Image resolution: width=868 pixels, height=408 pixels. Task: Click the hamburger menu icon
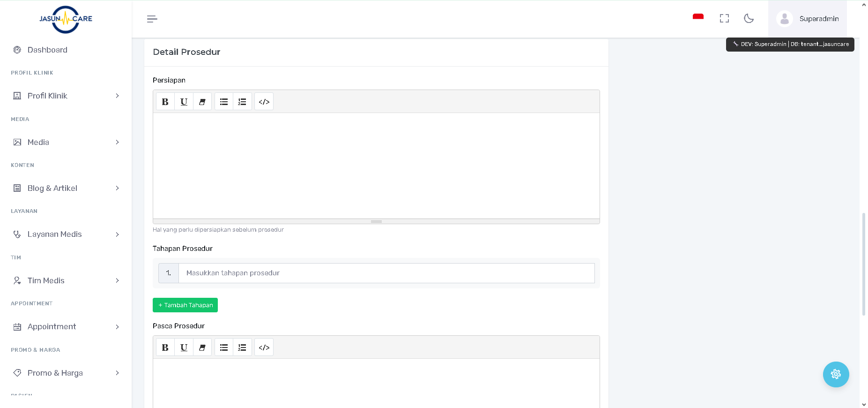(x=152, y=19)
